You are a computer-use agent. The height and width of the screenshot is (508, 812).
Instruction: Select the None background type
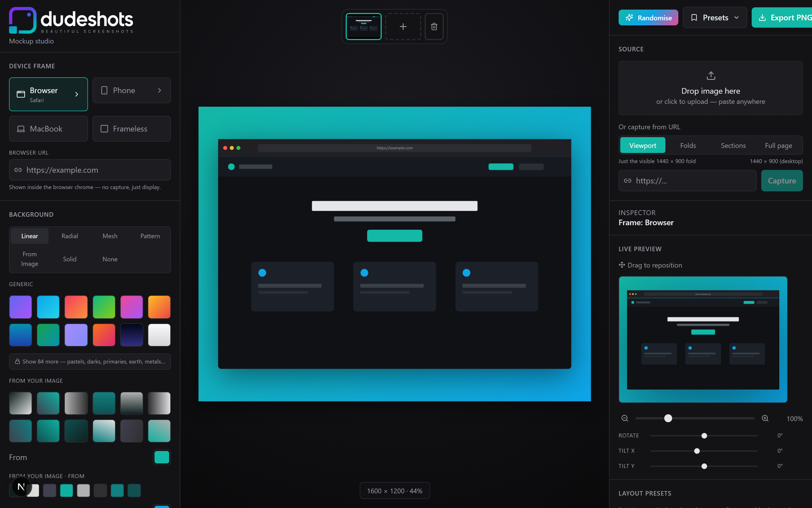110,259
